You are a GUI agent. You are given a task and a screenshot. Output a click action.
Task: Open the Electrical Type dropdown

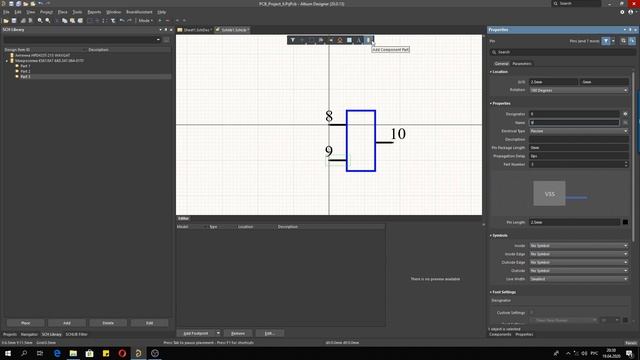coord(579,131)
